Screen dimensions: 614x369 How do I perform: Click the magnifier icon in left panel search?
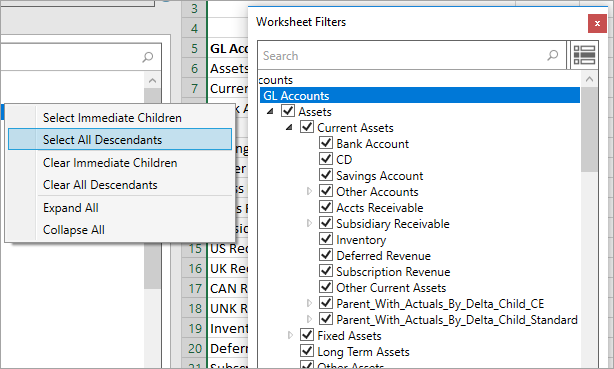click(x=148, y=57)
